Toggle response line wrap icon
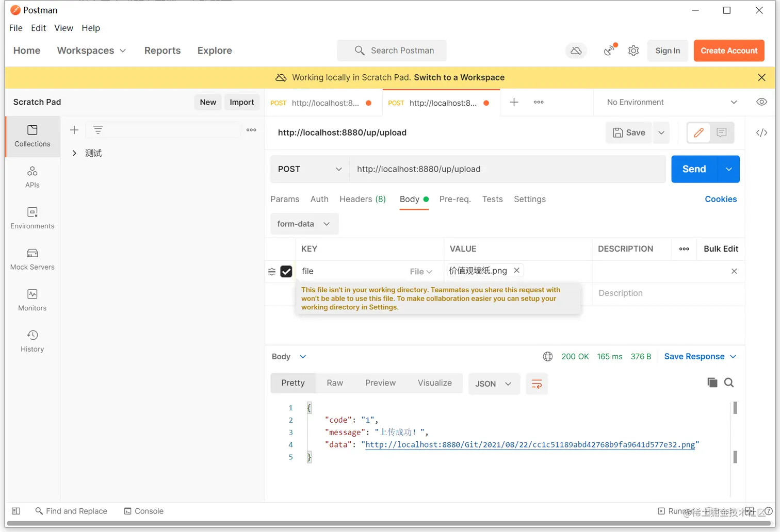The width and height of the screenshot is (780, 532). click(537, 384)
